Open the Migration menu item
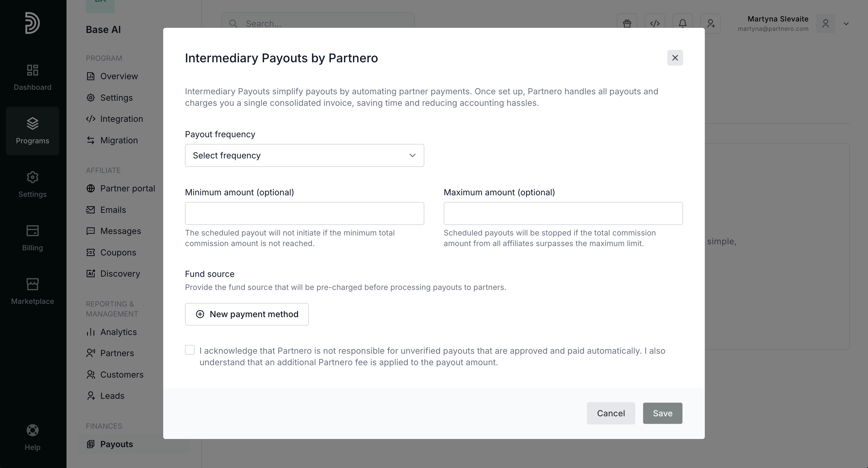868x468 pixels. pos(118,140)
